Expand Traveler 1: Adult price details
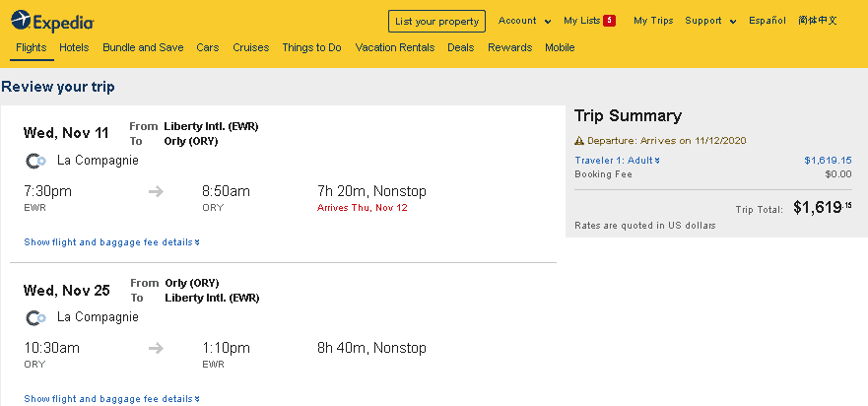The width and height of the screenshot is (868, 406). coord(617,160)
